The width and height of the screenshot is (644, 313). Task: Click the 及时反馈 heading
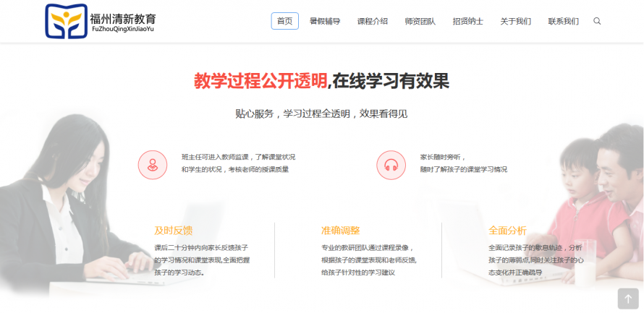[x=173, y=231]
